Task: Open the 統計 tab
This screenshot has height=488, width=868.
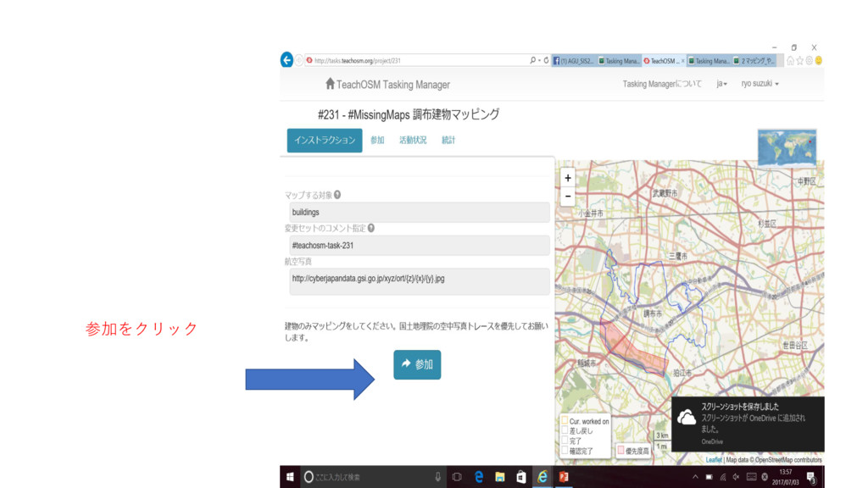Action: click(x=448, y=141)
